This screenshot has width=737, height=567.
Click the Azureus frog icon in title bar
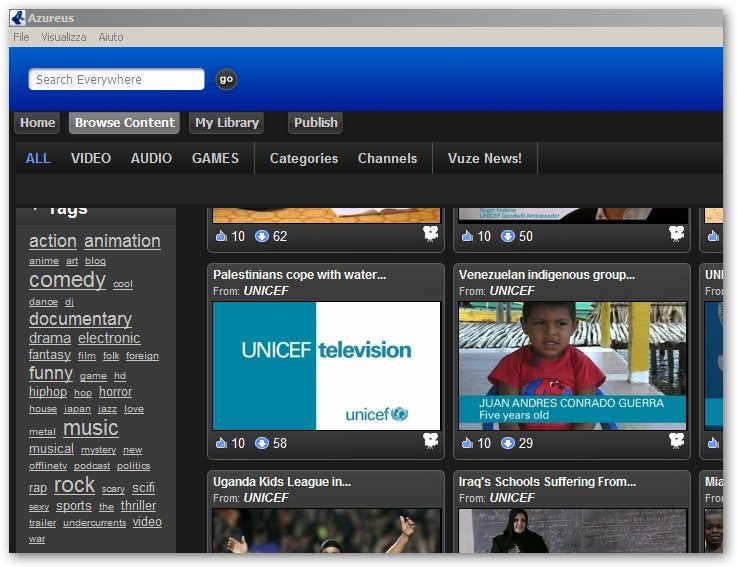pyautogui.click(x=18, y=18)
